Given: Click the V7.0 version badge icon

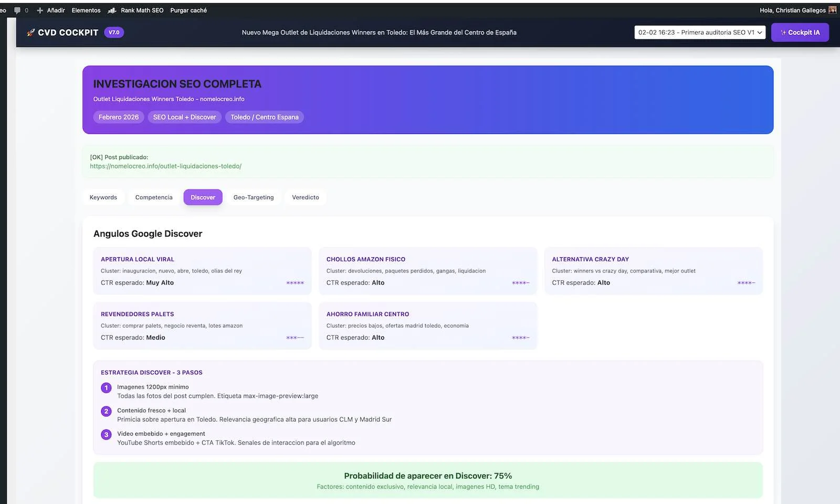Looking at the screenshot, I should (x=113, y=32).
